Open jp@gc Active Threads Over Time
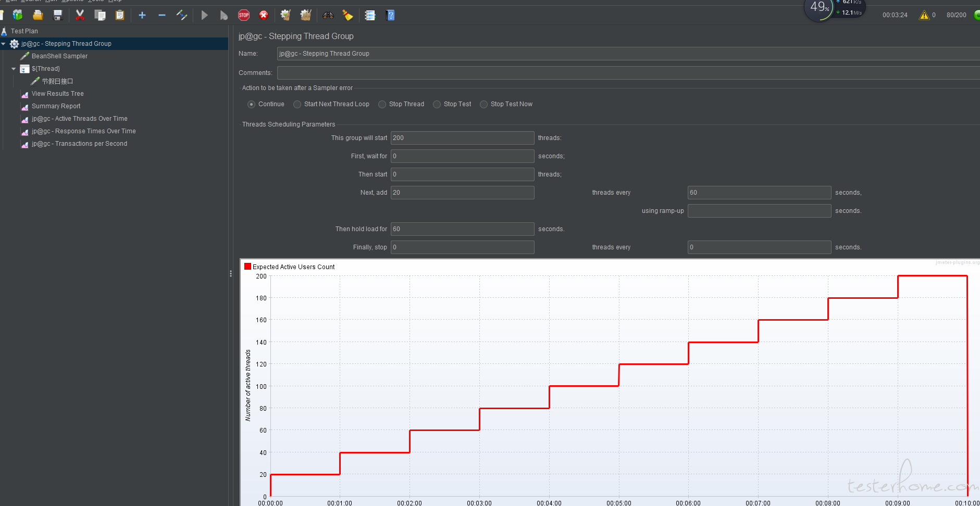This screenshot has width=980, height=506. pos(79,119)
